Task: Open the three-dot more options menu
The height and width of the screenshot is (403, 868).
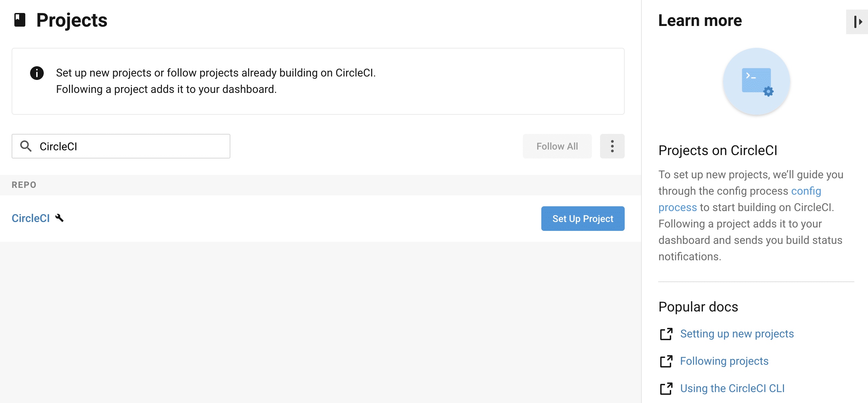Action: click(x=612, y=146)
